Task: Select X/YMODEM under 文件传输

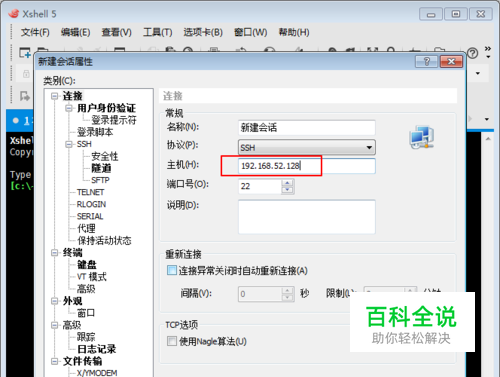Action: point(97,373)
